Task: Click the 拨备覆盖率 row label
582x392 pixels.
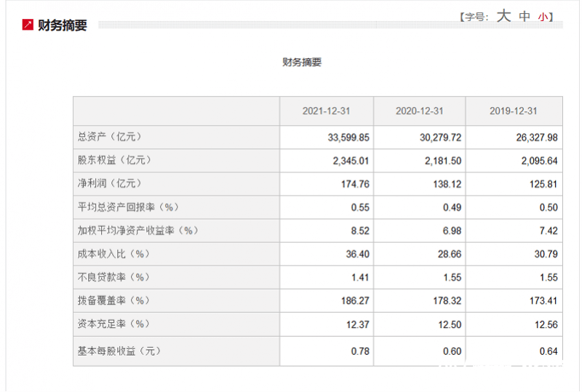Action: pos(113,300)
